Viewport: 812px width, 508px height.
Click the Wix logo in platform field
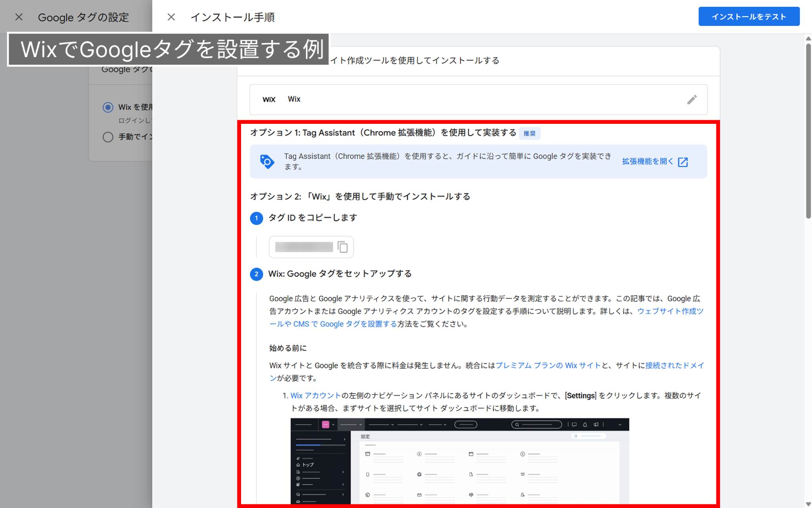[x=269, y=100]
